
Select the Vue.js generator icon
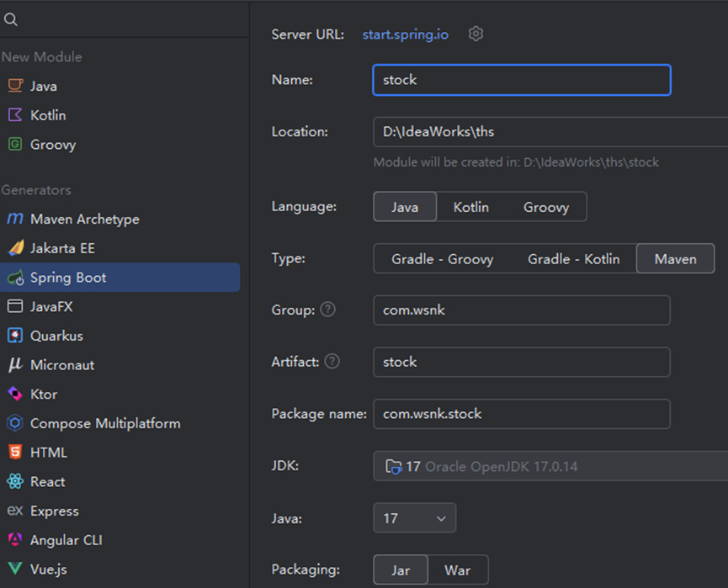tap(15, 569)
